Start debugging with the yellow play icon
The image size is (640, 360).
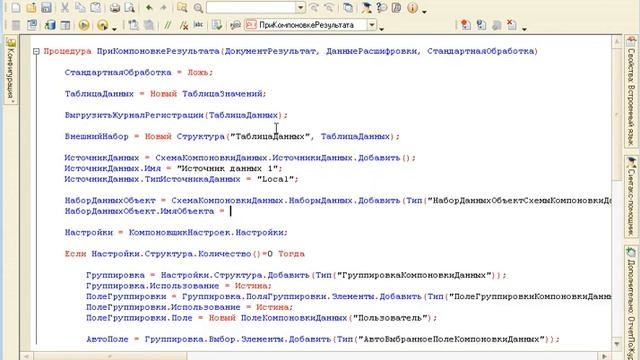[x=84, y=25]
